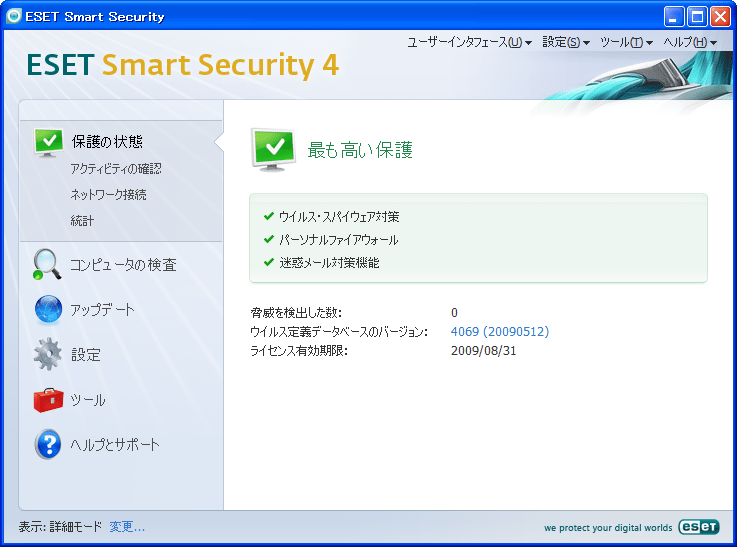737x547 pixels.
Task: Open the ヘルプ(H) dropdown menu
Action: (x=690, y=42)
